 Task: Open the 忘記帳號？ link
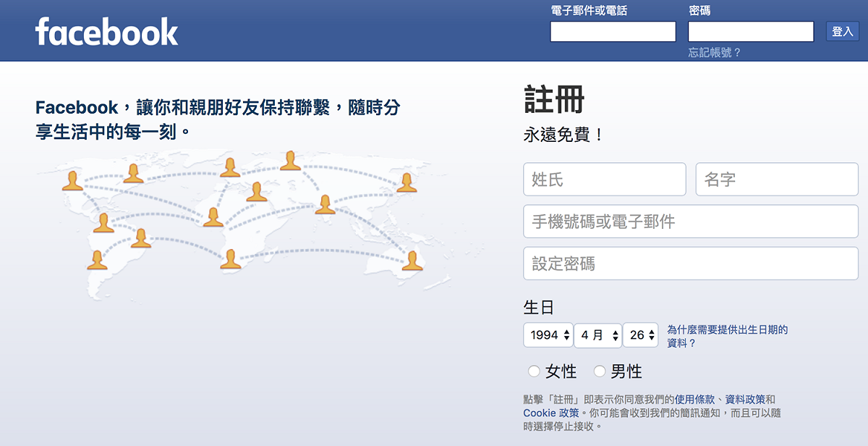click(x=715, y=53)
